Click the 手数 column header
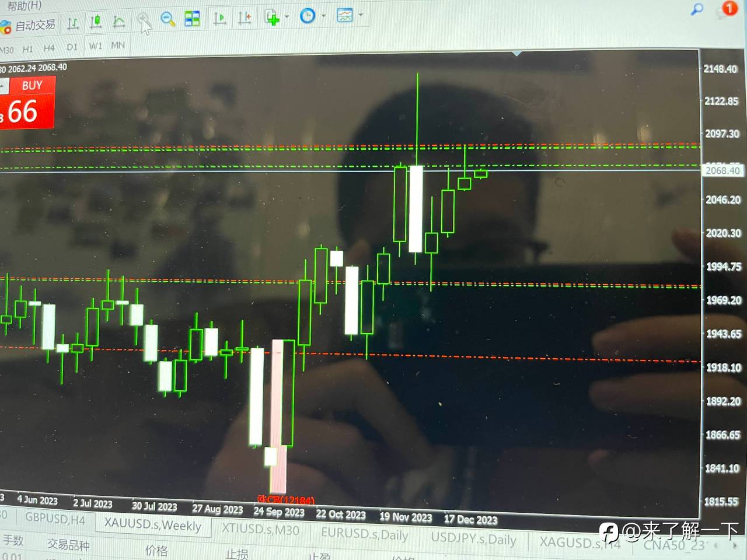The height and width of the screenshot is (560, 747). click(x=12, y=541)
